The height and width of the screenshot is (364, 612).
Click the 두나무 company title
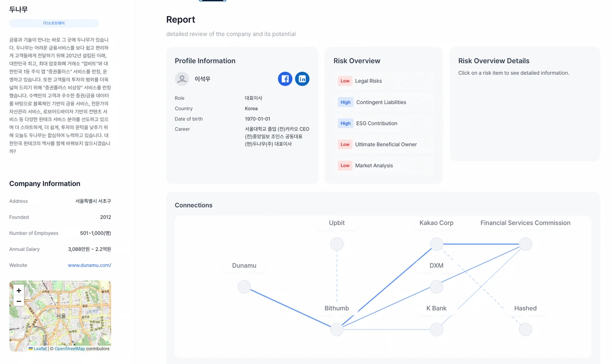[18, 9]
